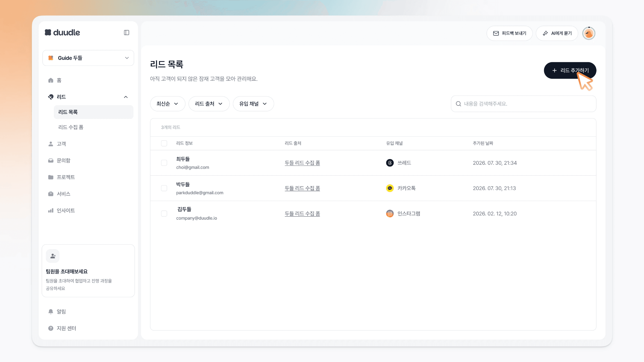This screenshot has height=362, width=644.
Task: Click the lead name 최두들
Action: point(183,159)
